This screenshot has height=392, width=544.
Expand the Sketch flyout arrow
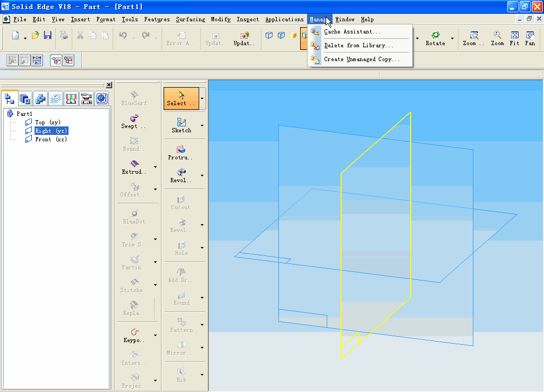(x=202, y=125)
